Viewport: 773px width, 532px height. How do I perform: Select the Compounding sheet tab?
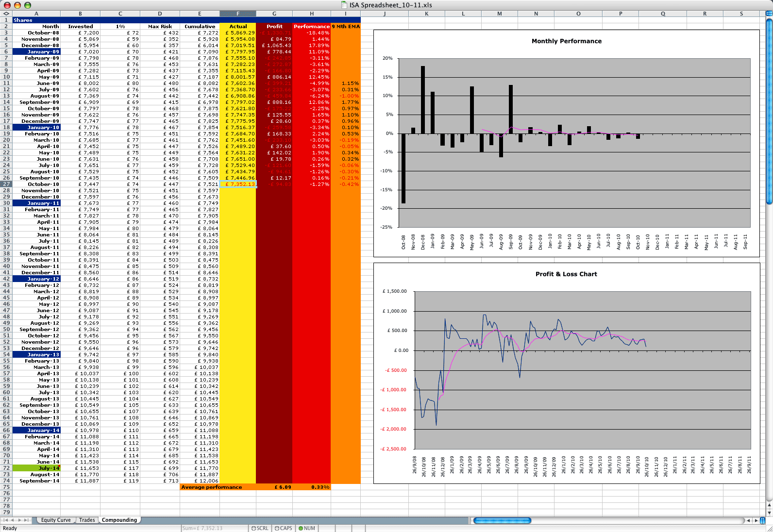119,520
